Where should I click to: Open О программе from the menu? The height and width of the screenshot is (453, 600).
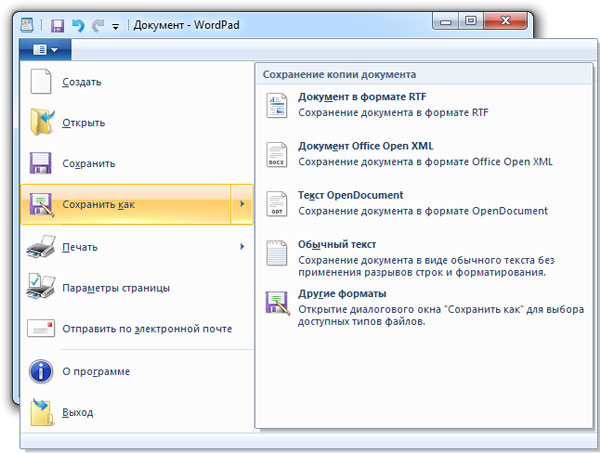(137, 372)
